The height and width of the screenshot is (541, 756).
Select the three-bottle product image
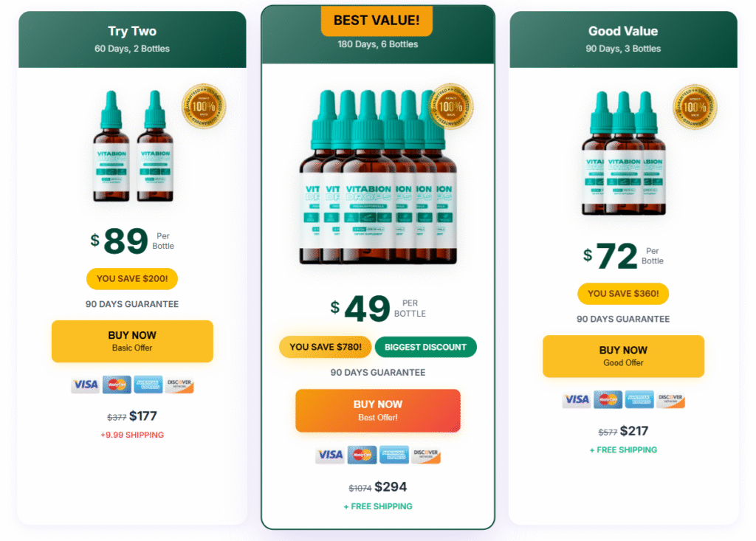[x=623, y=153]
